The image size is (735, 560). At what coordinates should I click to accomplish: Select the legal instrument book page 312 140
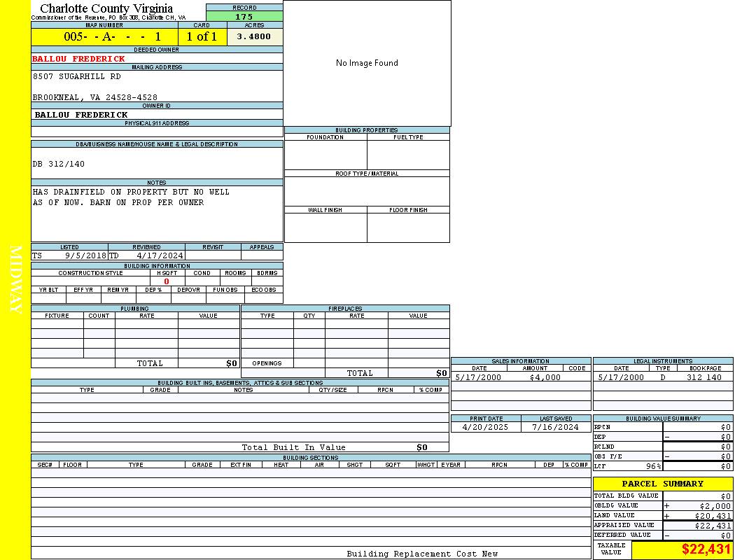[x=703, y=377]
